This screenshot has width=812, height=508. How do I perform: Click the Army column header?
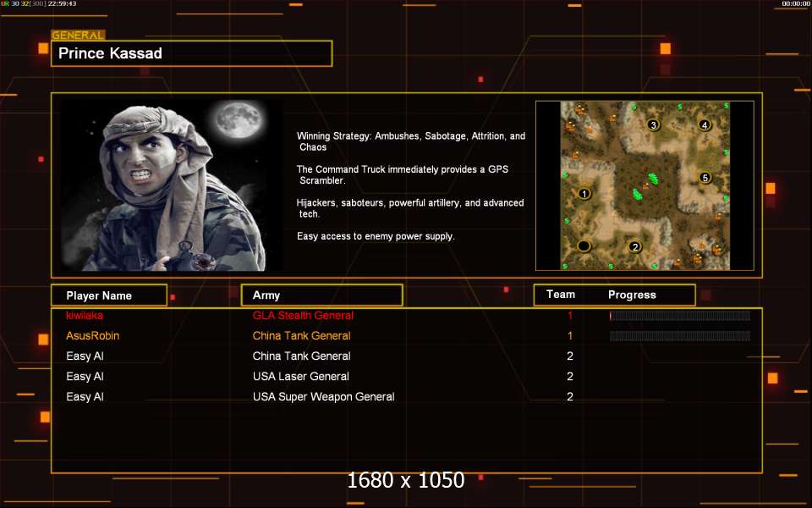click(x=322, y=295)
